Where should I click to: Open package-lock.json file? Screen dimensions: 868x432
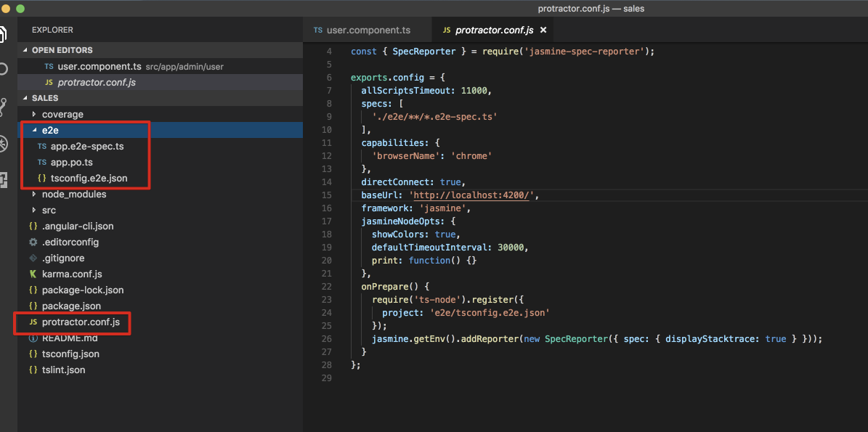(161, 290)
